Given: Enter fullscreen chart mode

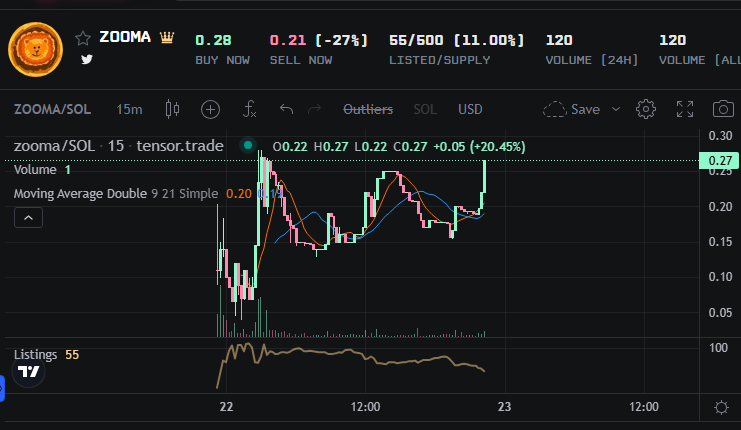Looking at the screenshot, I should 685,109.
